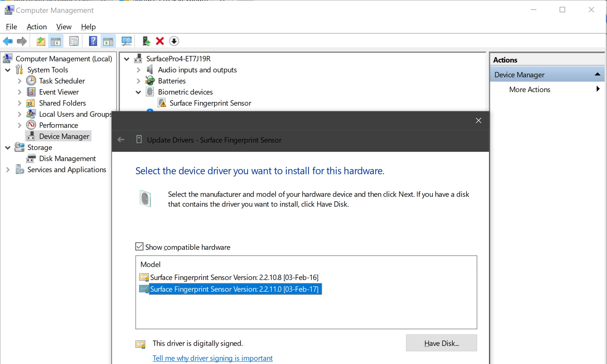This screenshot has height=364, width=607.
Task: Click the Update device driver icon
Action: tap(146, 41)
